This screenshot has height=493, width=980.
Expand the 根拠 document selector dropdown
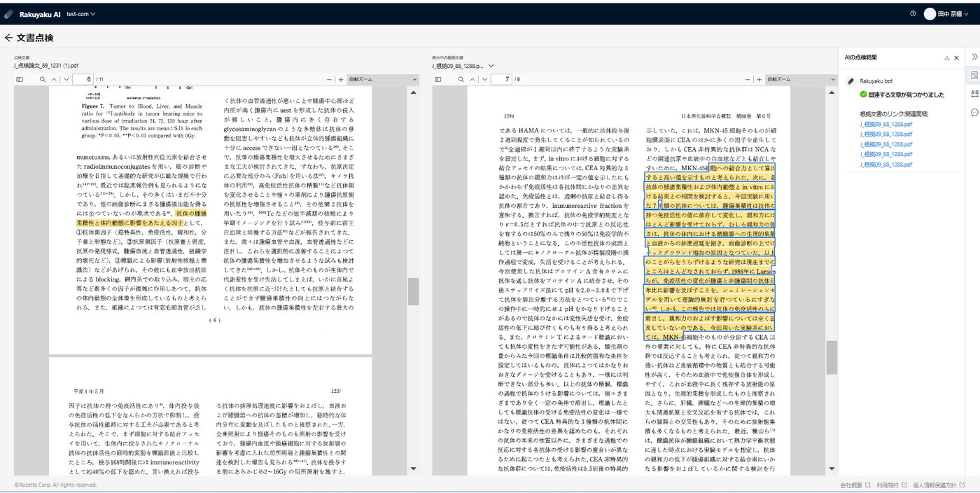click(x=491, y=65)
